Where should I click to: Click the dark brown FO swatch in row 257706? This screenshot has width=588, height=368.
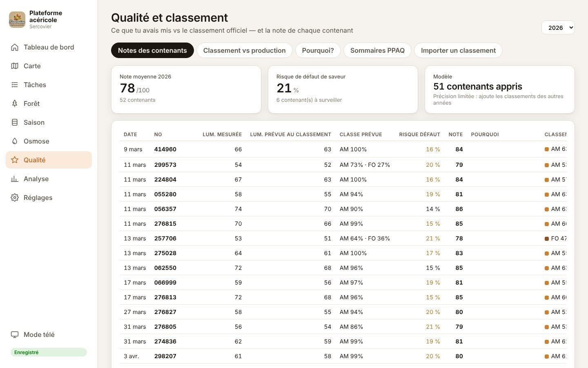pyautogui.click(x=547, y=238)
